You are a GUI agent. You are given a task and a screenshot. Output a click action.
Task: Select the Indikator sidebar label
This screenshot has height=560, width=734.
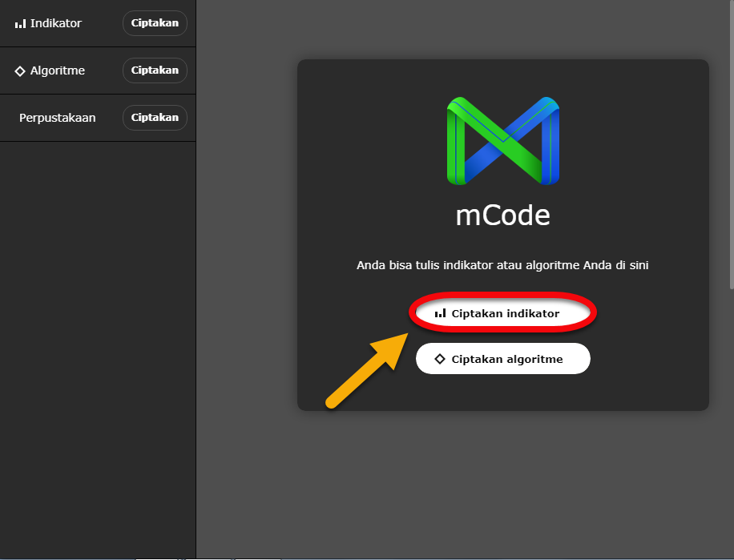(56, 23)
